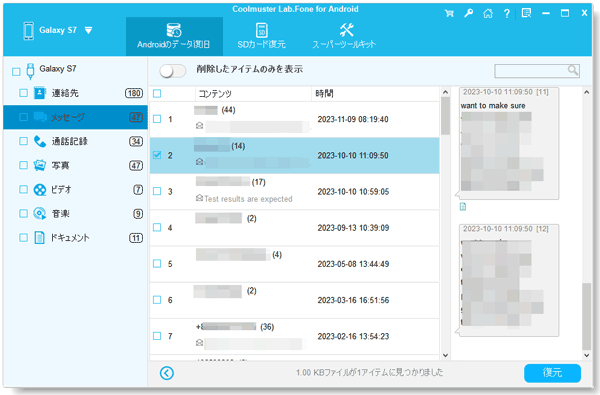Click the 復元 recover button
The width and height of the screenshot is (600, 395).
click(552, 373)
